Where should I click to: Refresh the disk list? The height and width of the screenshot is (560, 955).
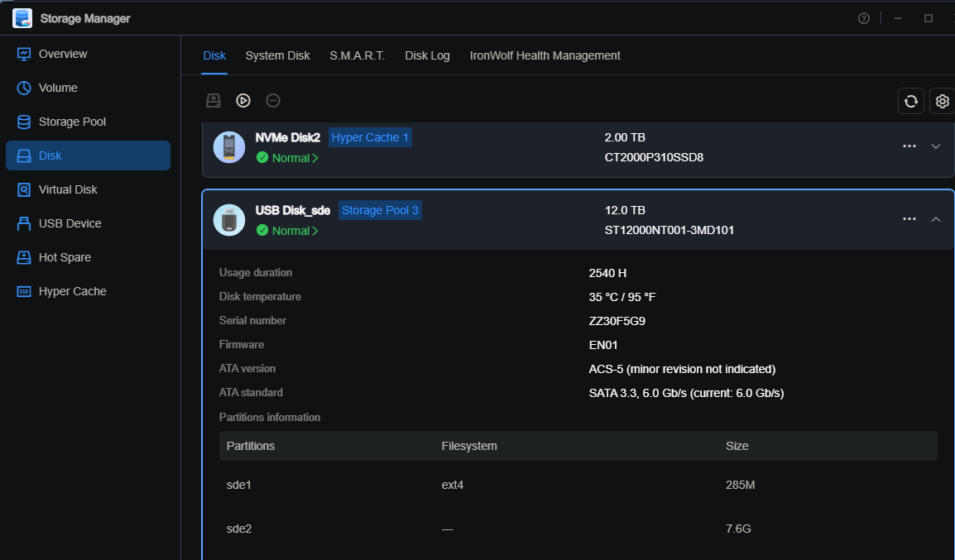click(x=911, y=101)
